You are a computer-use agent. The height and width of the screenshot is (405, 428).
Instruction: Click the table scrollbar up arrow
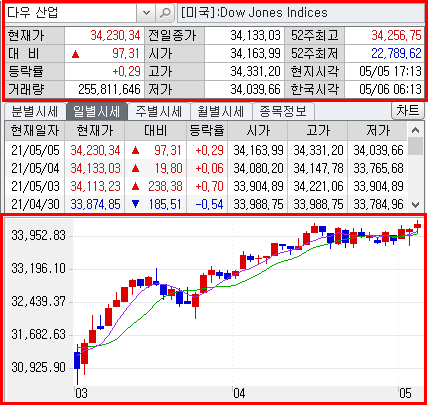pyautogui.click(x=415, y=130)
